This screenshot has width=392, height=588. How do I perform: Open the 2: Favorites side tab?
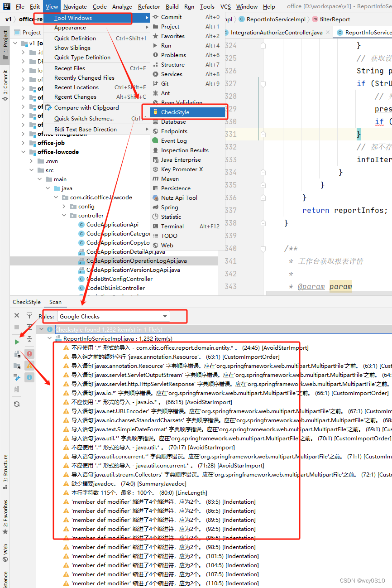pyautogui.click(x=5, y=517)
